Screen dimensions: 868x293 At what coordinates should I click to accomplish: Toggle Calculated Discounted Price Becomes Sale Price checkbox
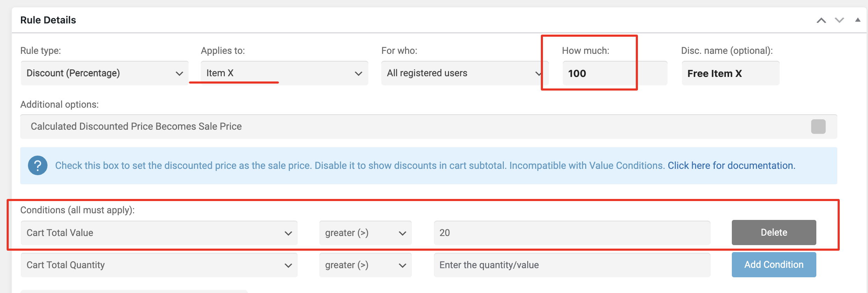[x=818, y=127]
